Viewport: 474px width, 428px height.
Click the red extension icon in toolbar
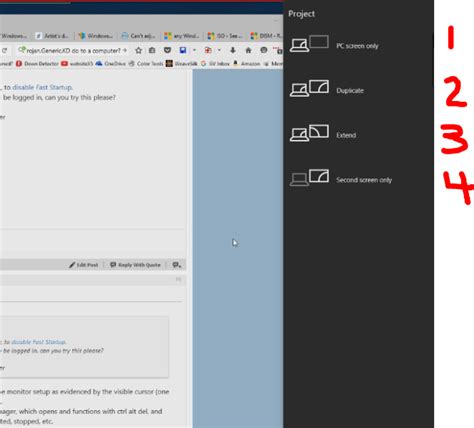pos(208,50)
